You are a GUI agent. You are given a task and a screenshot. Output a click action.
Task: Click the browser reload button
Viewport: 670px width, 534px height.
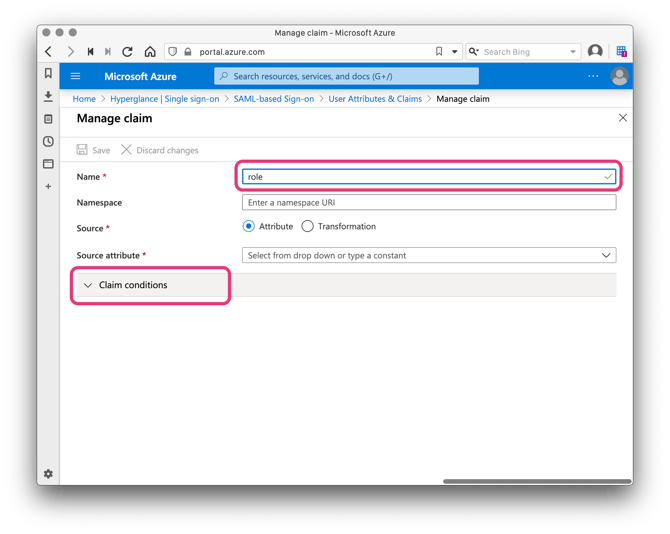[128, 52]
